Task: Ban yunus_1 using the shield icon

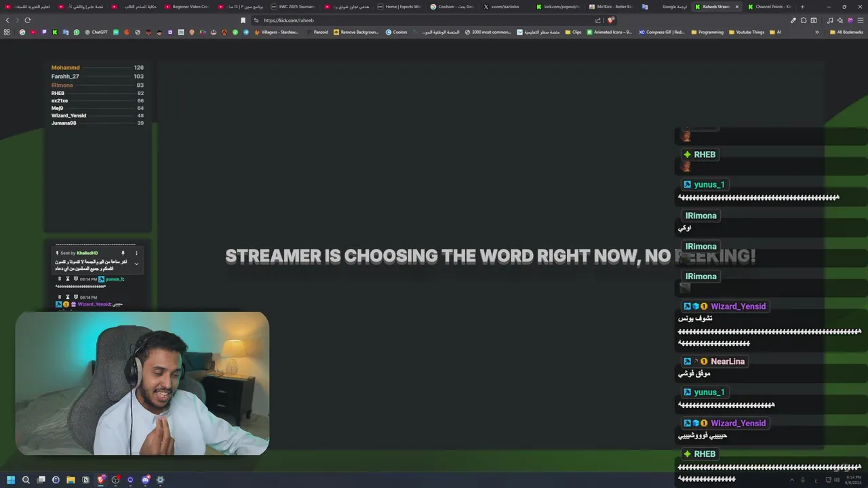Action: [76, 279]
